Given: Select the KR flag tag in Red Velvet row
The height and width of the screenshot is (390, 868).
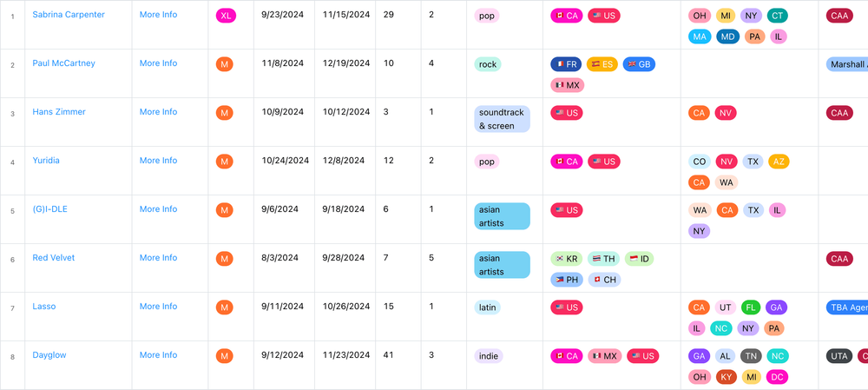Looking at the screenshot, I should point(566,259).
